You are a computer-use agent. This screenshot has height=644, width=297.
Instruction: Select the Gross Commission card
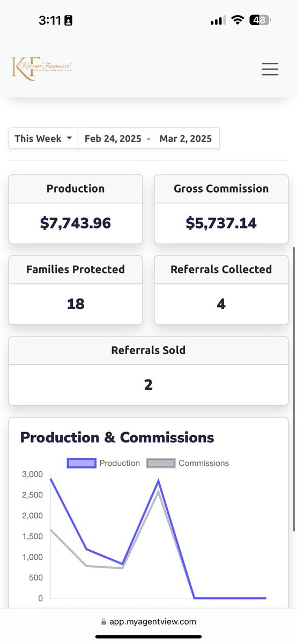coord(221,209)
